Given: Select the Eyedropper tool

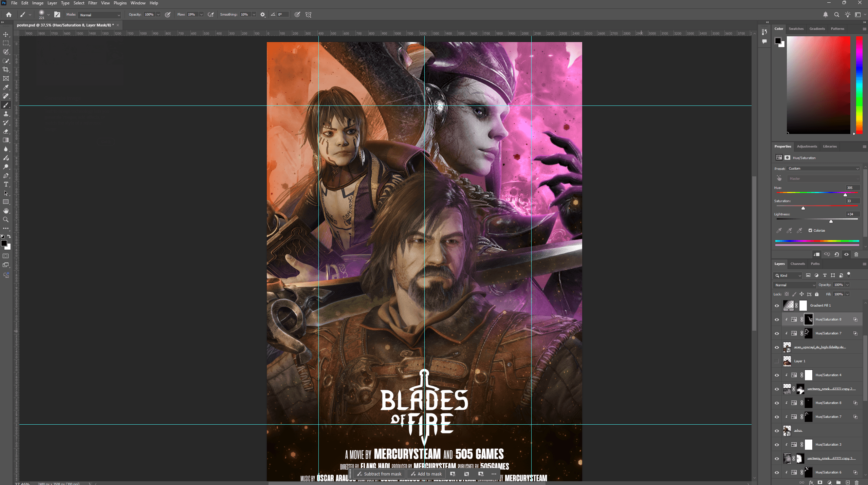Looking at the screenshot, I should tap(6, 88).
